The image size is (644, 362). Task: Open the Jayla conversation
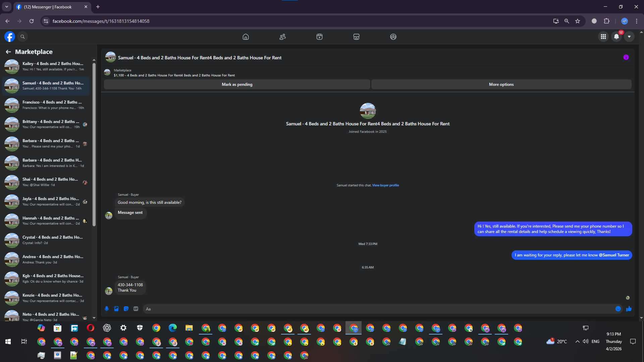46,201
